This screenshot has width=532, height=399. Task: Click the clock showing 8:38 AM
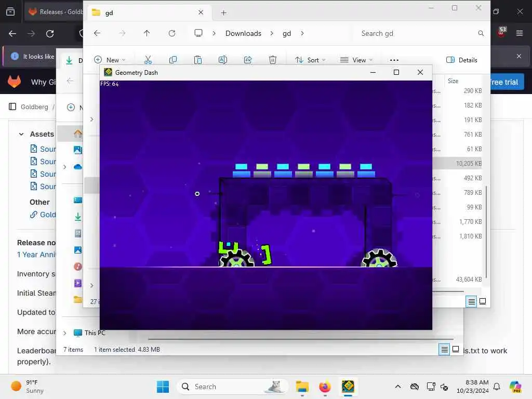tap(473, 387)
